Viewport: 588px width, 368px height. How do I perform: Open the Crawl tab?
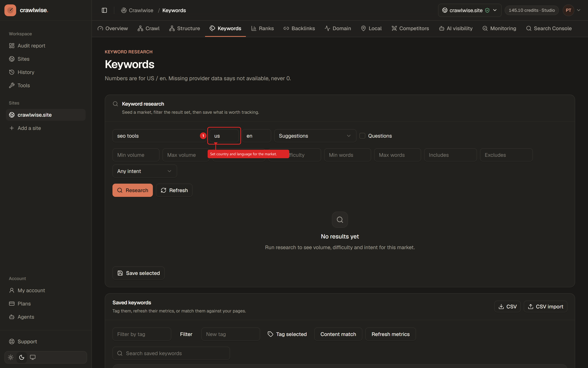148,29
